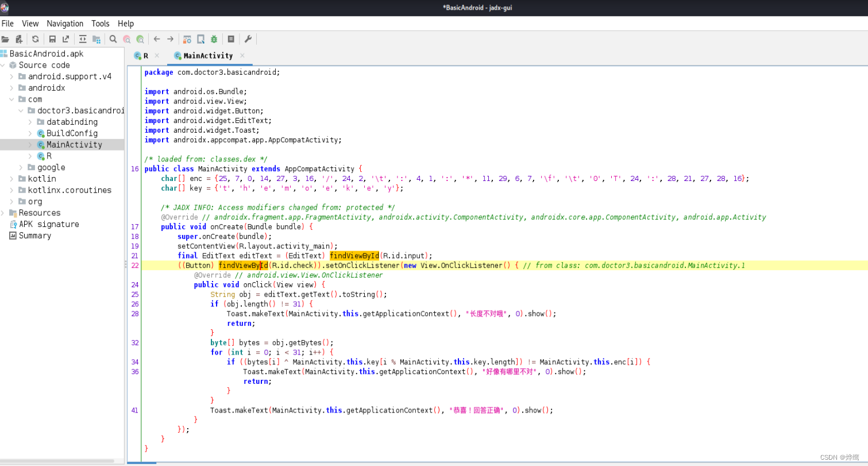The width and height of the screenshot is (868, 466).
Task: Reload the decompiled files
Action: pyautogui.click(x=34, y=38)
